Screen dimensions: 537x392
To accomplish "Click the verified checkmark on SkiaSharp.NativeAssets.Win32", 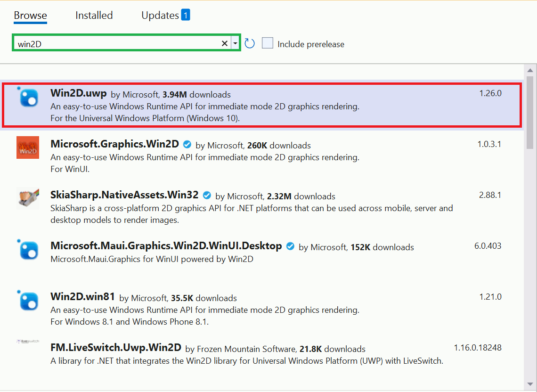I will (207, 195).
